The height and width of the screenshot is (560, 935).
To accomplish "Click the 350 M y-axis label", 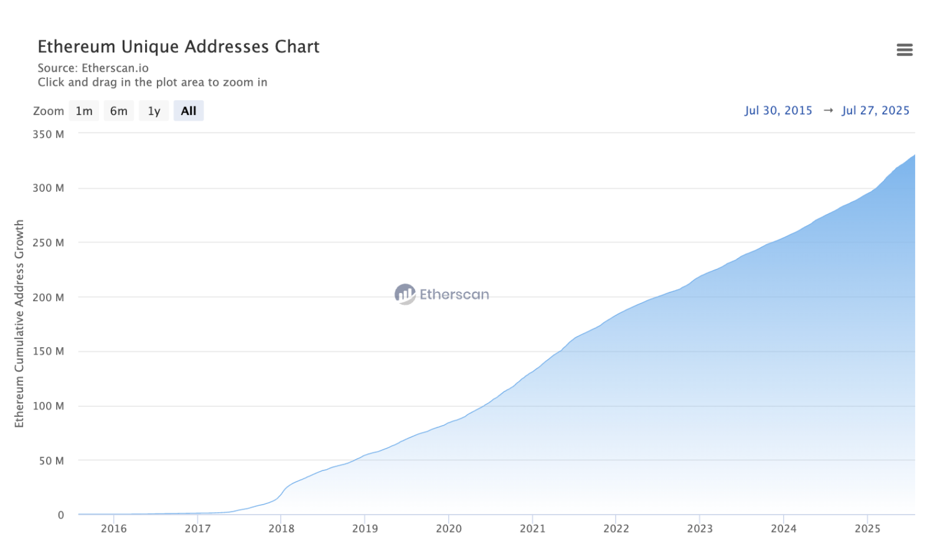I will (48, 134).
